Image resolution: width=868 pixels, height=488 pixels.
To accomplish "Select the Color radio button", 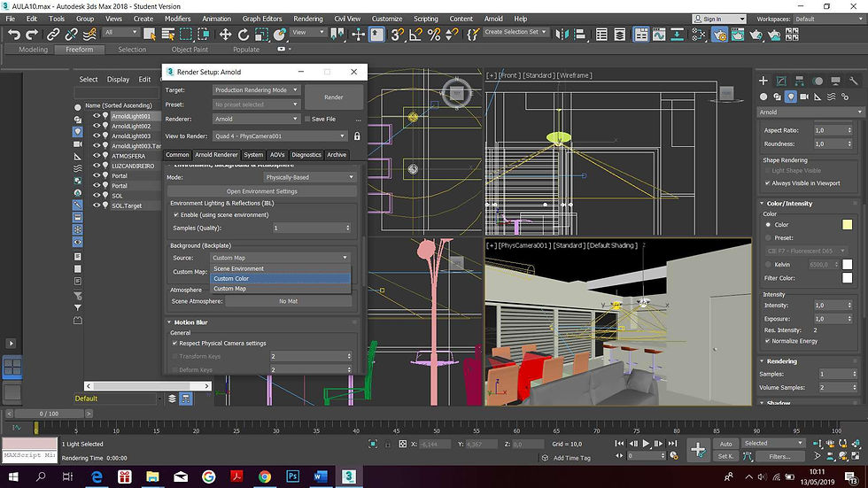I will pyautogui.click(x=768, y=225).
